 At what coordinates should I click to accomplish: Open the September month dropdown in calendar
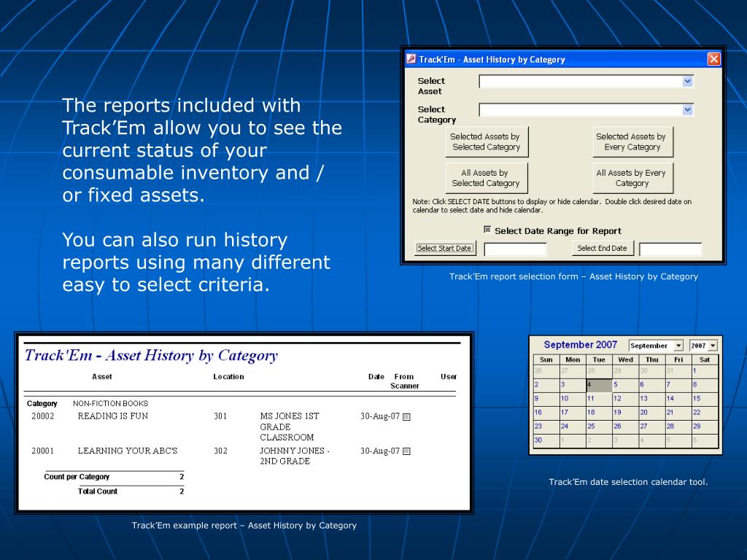pos(679,345)
